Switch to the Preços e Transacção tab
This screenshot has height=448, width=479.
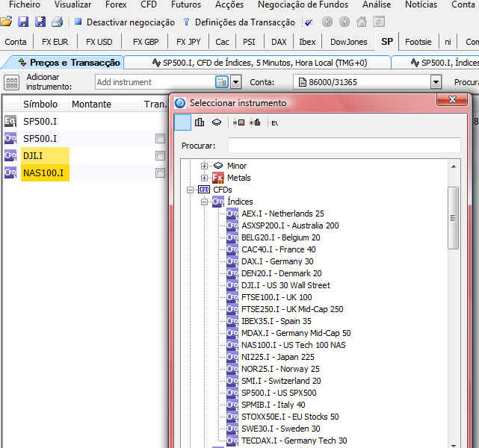tap(69, 63)
